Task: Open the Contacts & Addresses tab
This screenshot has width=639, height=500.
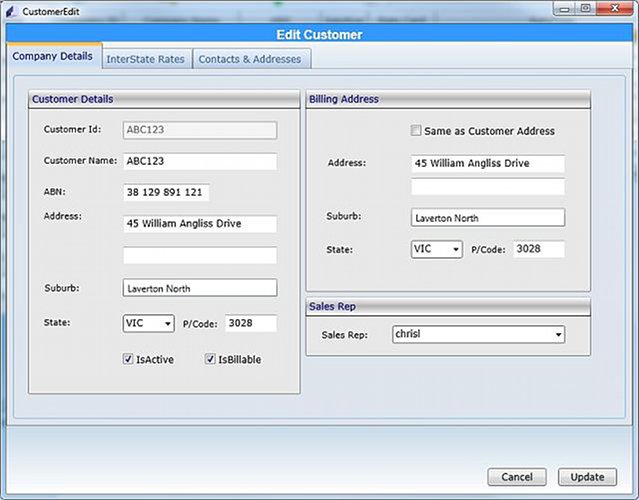Action: click(x=251, y=59)
